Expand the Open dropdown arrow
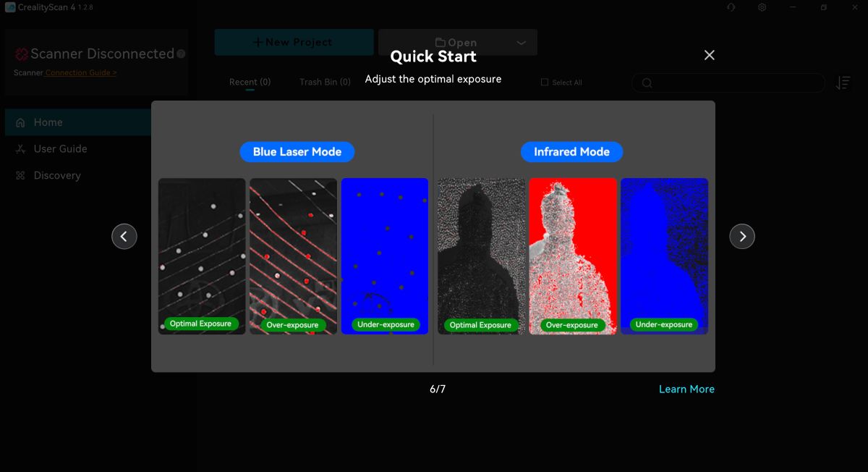 pos(521,43)
